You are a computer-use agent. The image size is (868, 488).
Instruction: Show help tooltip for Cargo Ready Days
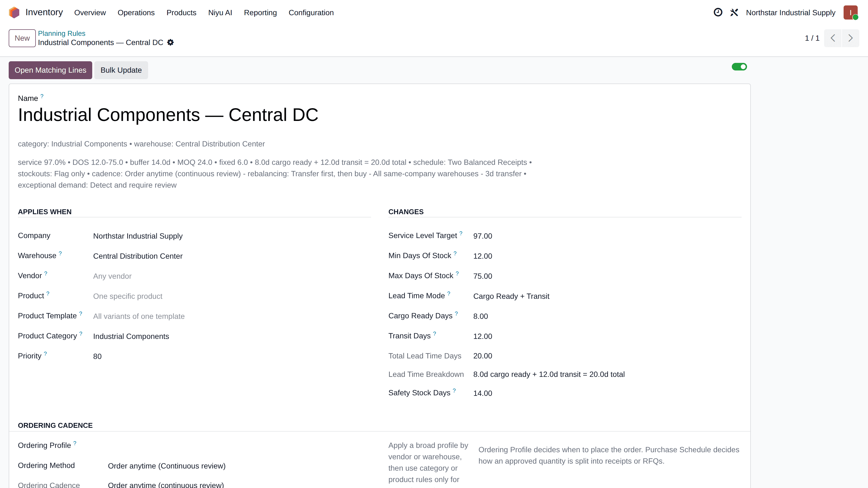pos(456,314)
